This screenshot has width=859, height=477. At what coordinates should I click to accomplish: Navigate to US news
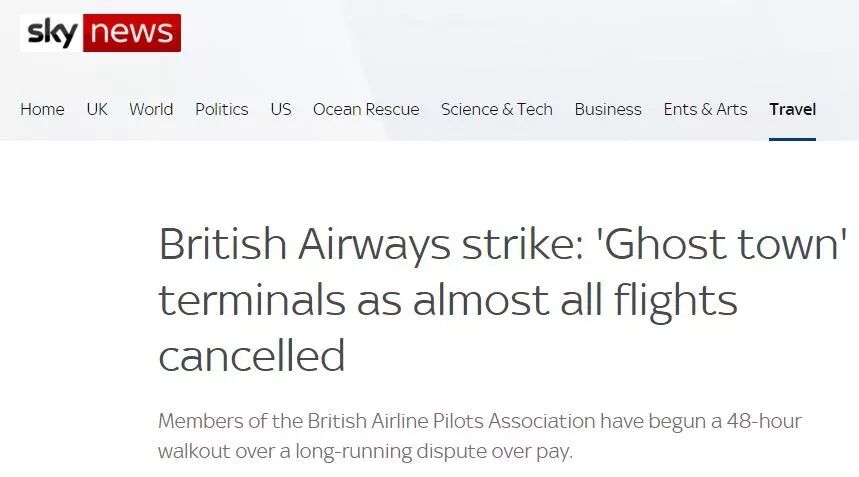tap(281, 109)
